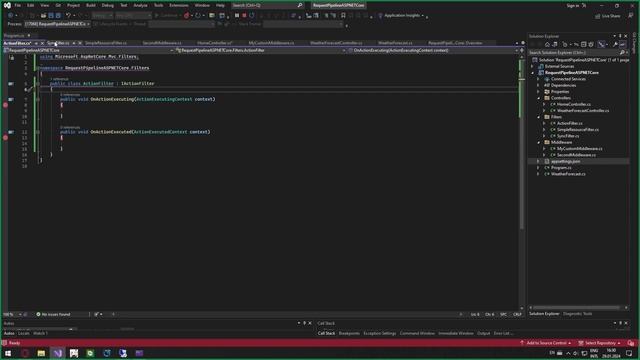Click Show All Files icon in Solution Explorer
The height and width of the screenshot is (360, 640).
point(591,44)
